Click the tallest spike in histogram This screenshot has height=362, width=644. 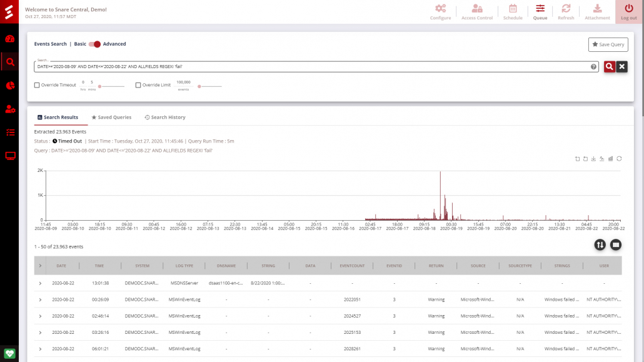440,196
